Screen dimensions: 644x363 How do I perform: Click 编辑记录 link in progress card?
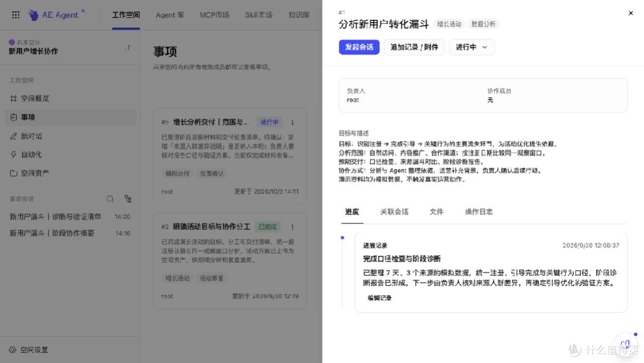coord(379,298)
